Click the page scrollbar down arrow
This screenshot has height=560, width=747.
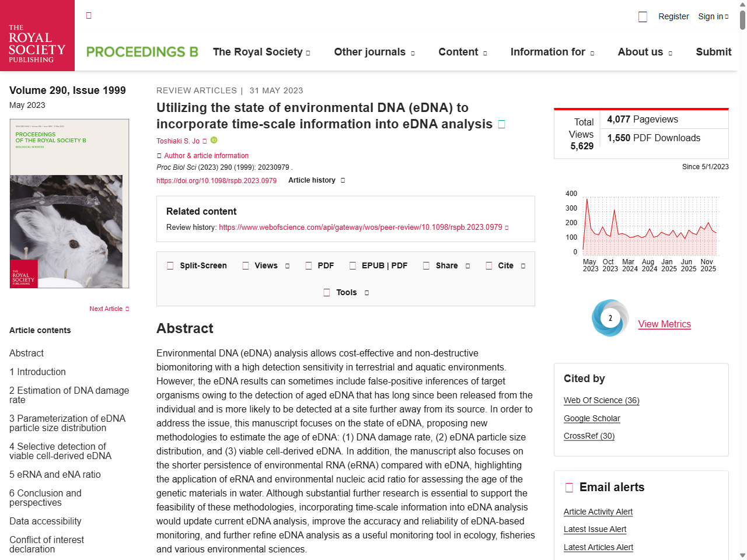[743, 556]
